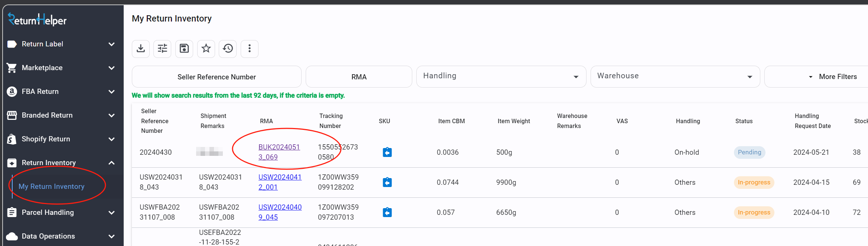The image size is (868, 246).
Task: Open the Handling dropdown filter
Action: coord(501,76)
